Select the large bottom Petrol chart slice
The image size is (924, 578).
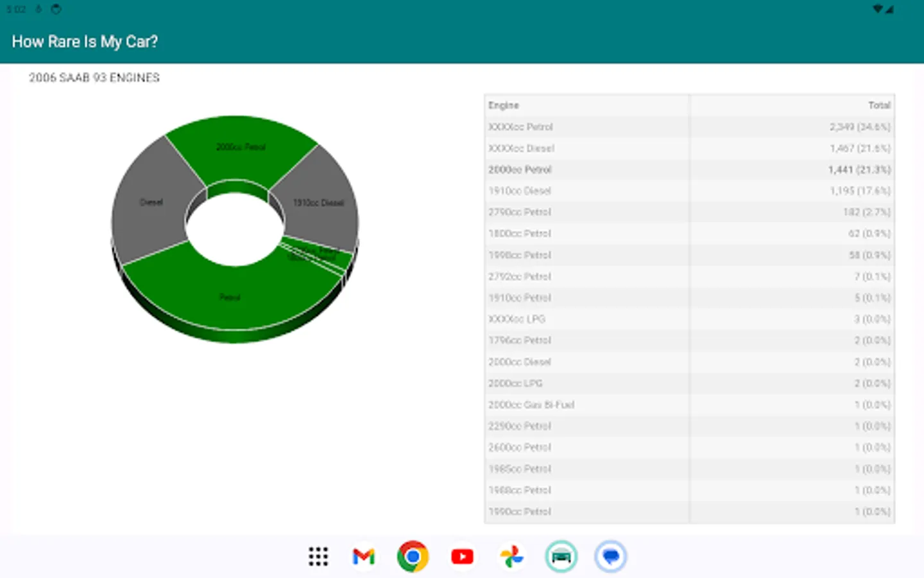(230, 297)
